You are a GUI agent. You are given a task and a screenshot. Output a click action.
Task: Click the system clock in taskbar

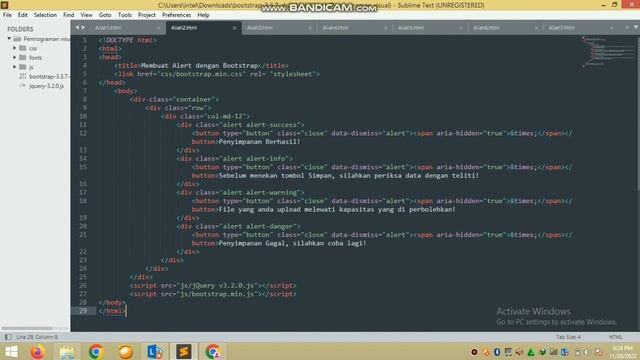click(623, 352)
